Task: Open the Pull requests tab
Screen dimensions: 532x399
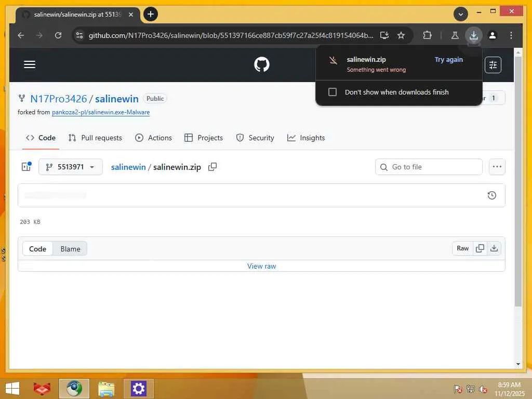Action: (x=95, y=138)
